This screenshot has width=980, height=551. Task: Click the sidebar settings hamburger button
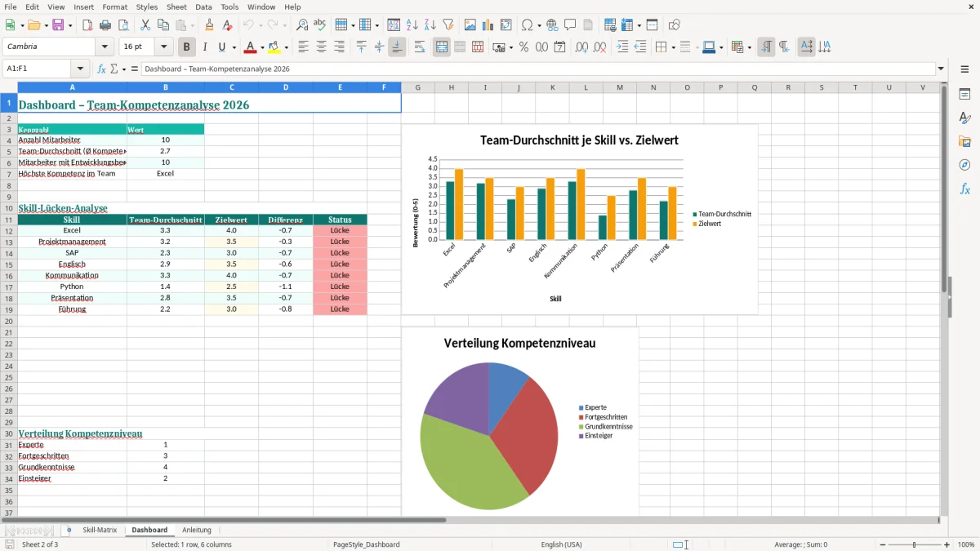tap(964, 69)
